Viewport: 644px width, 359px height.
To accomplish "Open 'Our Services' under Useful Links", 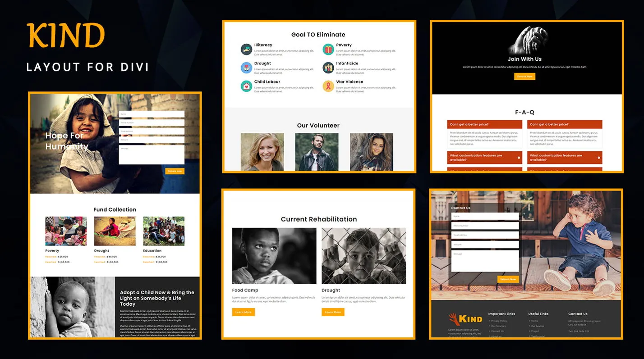I will (538, 326).
